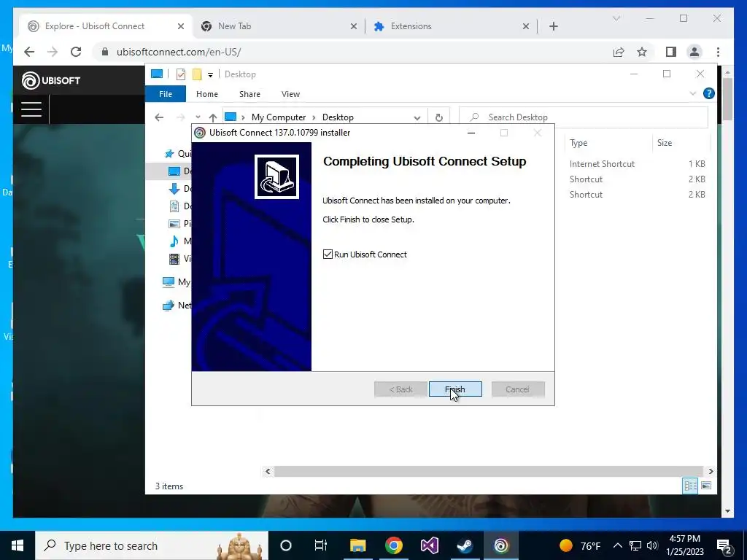Open the volume control in tray

[653, 545]
